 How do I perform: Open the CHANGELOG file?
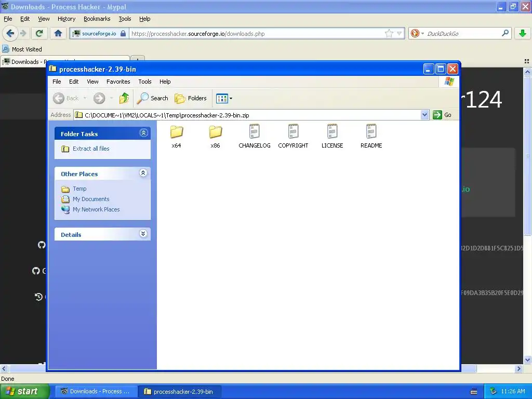(255, 136)
